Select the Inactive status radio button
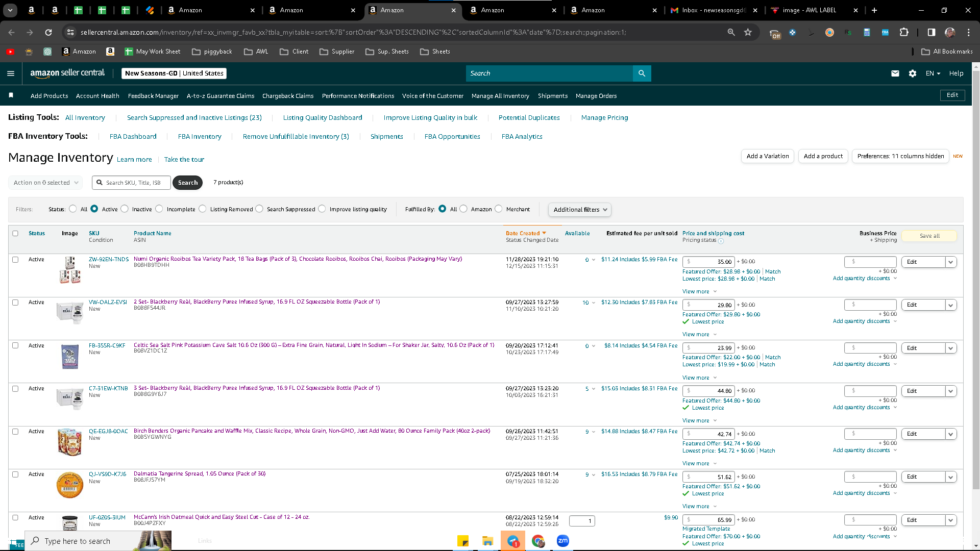This screenshot has width=980, height=551. [x=125, y=209]
